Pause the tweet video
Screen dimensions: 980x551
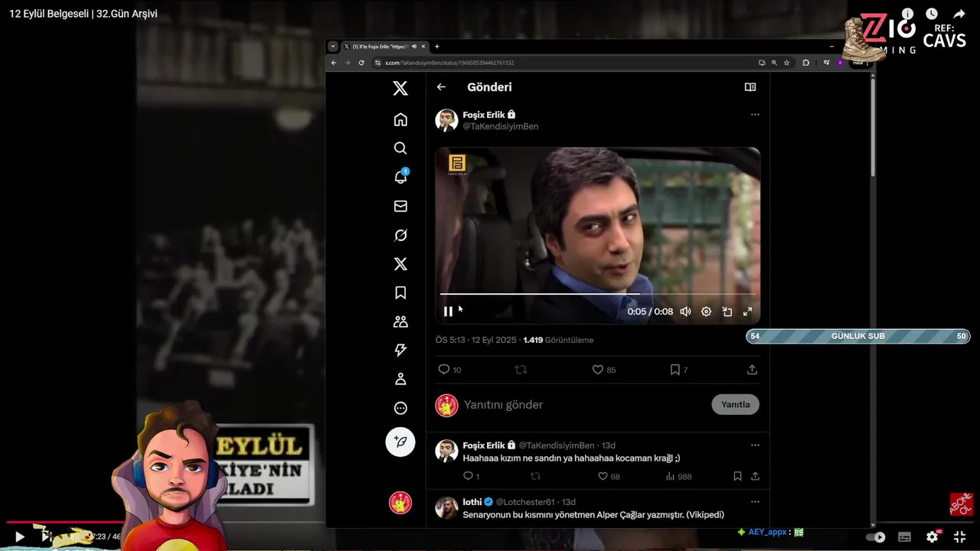(448, 311)
